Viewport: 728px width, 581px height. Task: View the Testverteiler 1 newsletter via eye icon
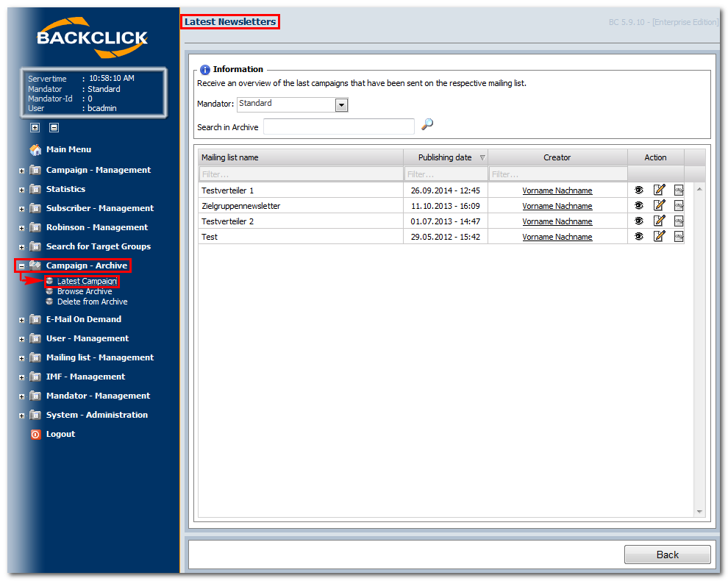coord(639,190)
